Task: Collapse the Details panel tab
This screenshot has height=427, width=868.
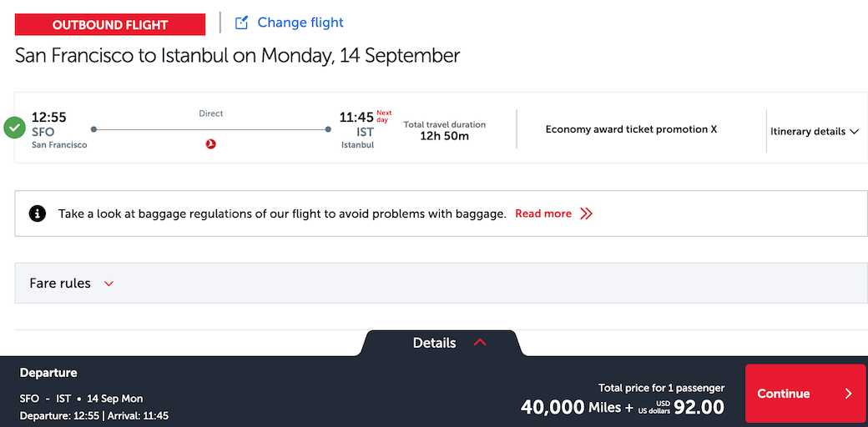Action: point(436,343)
